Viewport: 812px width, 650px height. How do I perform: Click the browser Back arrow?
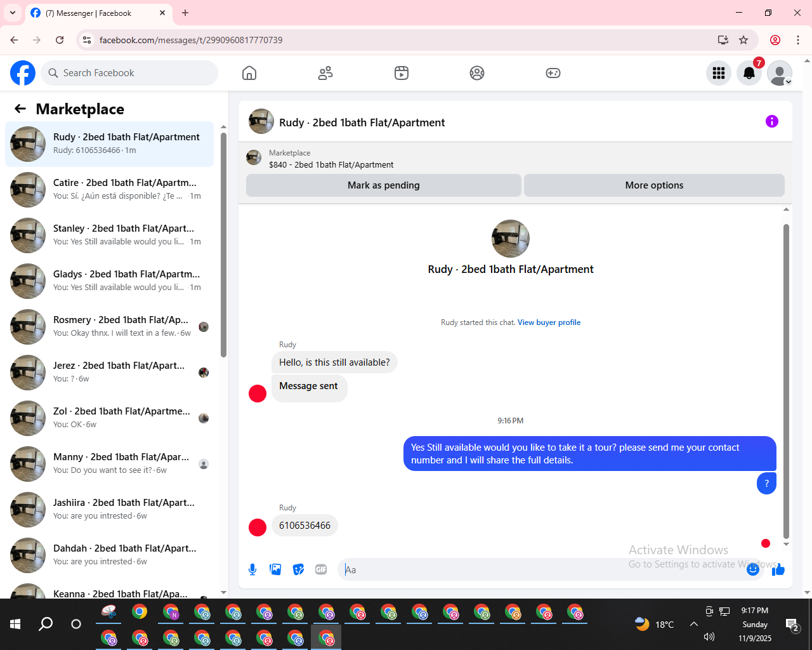pos(14,40)
